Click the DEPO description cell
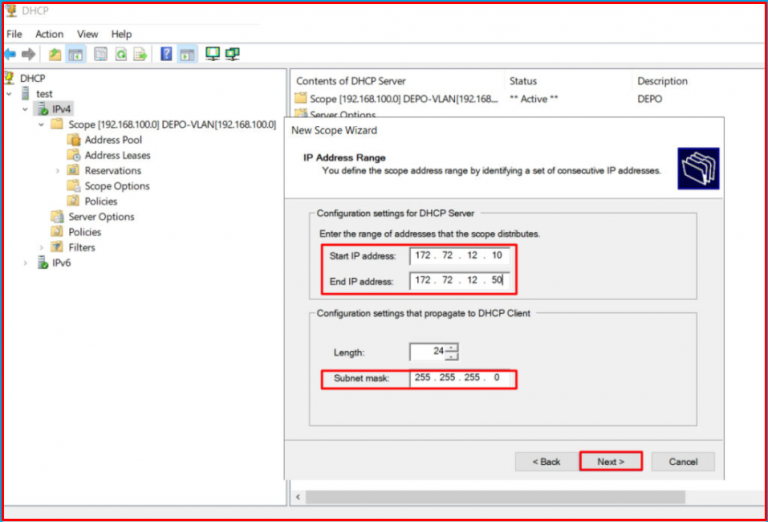 coord(649,99)
